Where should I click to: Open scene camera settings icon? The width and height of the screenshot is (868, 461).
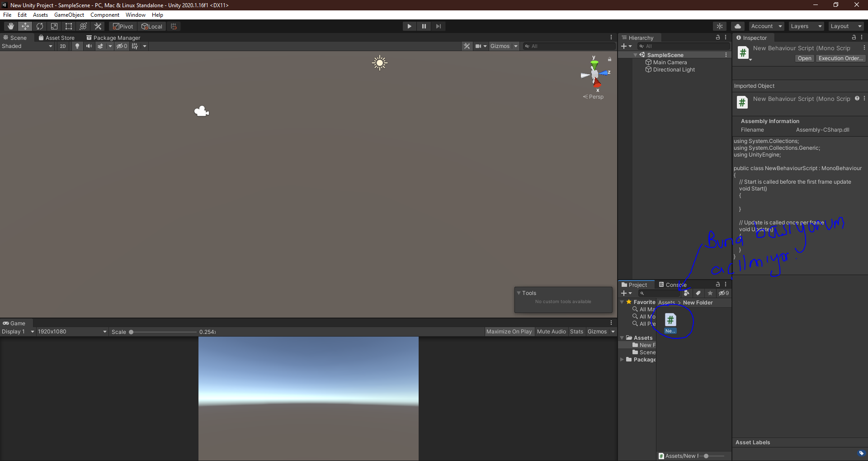[x=478, y=46]
